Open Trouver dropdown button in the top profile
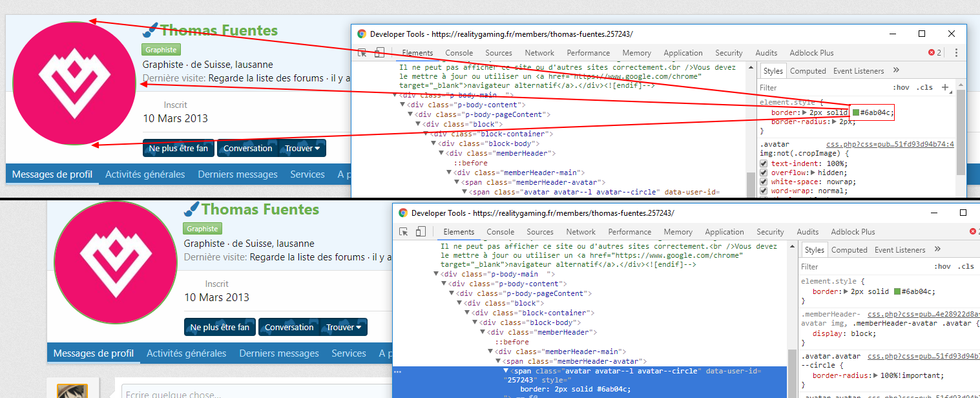980x398 pixels. [x=303, y=148]
